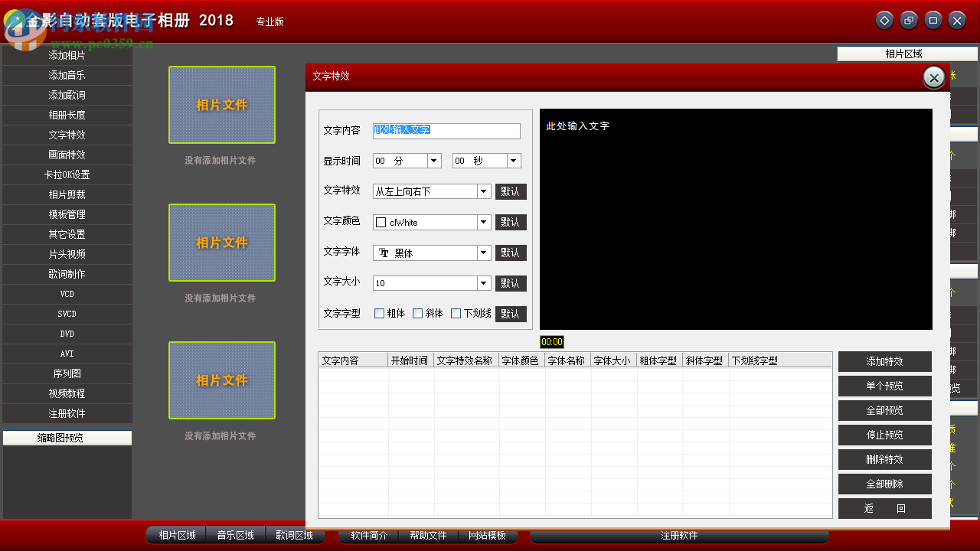Open the 相册长度 sidebar item

67,115
